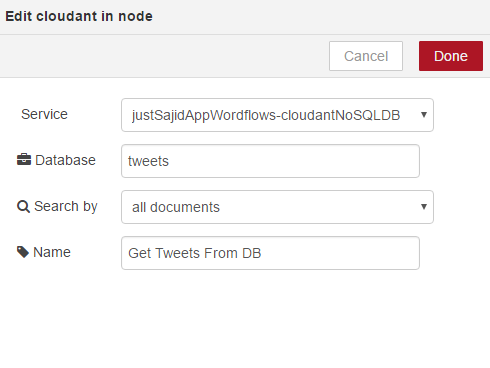Open the justSajidAppWordflows-cloudantNoSQLDB service selector
This screenshot has height=368, width=490.
coord(277,115)
